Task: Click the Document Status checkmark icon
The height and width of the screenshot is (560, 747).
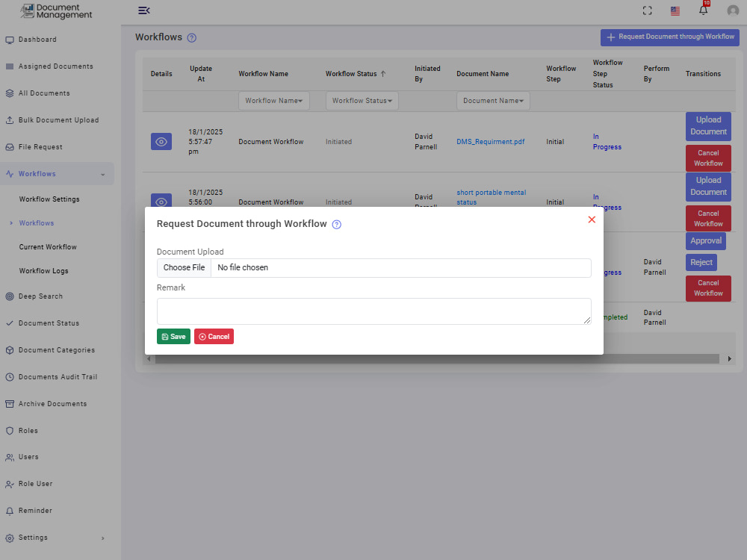Action: pyautogui.click(x=10, y=323)
